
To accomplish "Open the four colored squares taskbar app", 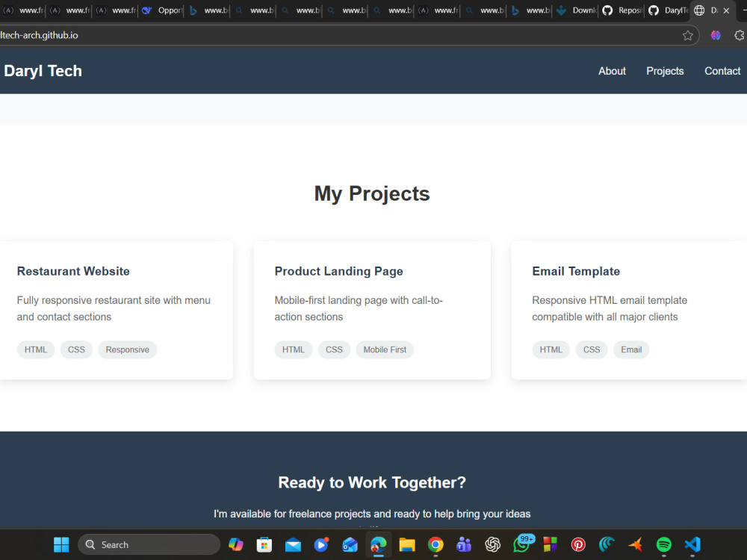I will click(x=550, y=544).
